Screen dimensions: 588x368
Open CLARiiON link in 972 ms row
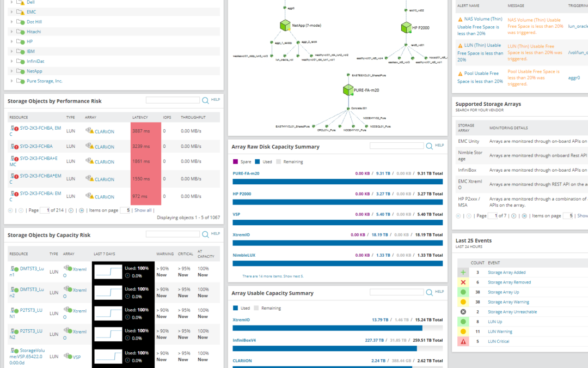tap(104, 197)
